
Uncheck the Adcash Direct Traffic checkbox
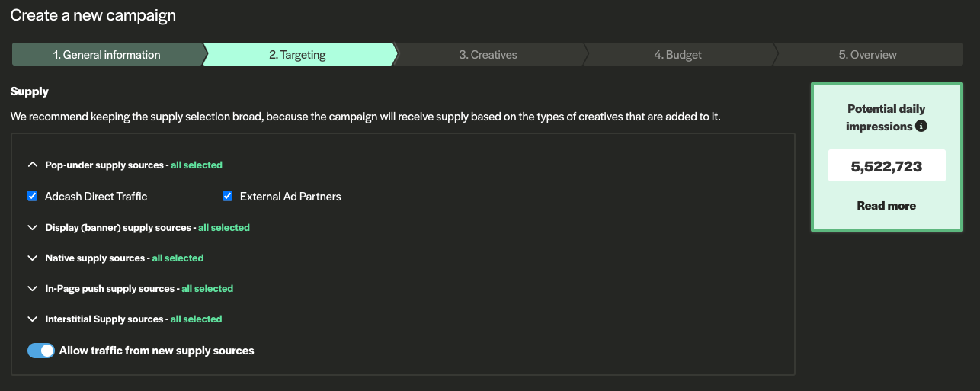click(x=33, y=197)
